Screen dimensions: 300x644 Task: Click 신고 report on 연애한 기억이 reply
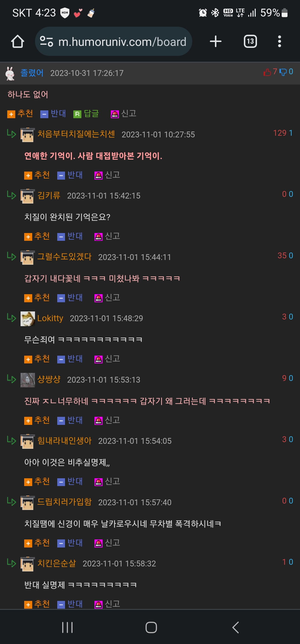point(107,175)
